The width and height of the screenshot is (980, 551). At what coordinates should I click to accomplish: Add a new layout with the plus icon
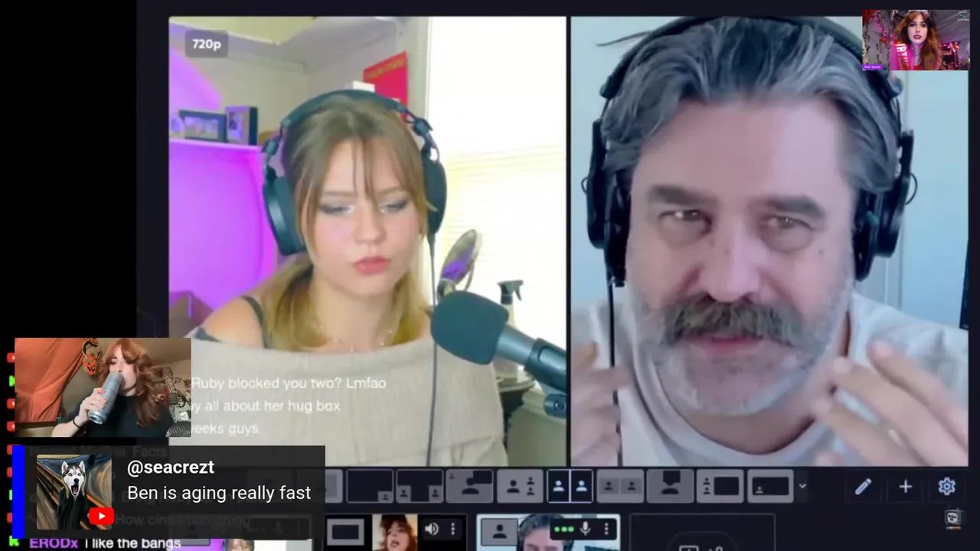point(905,487)
